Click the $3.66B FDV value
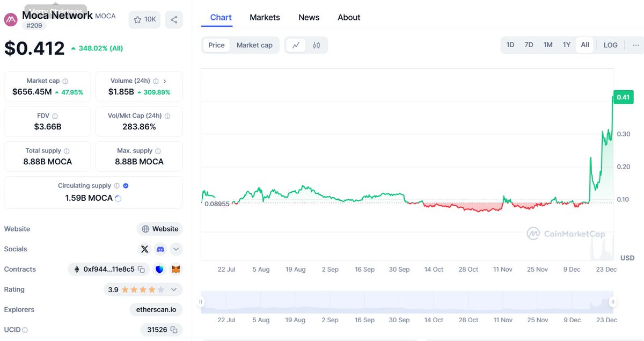 48,127
